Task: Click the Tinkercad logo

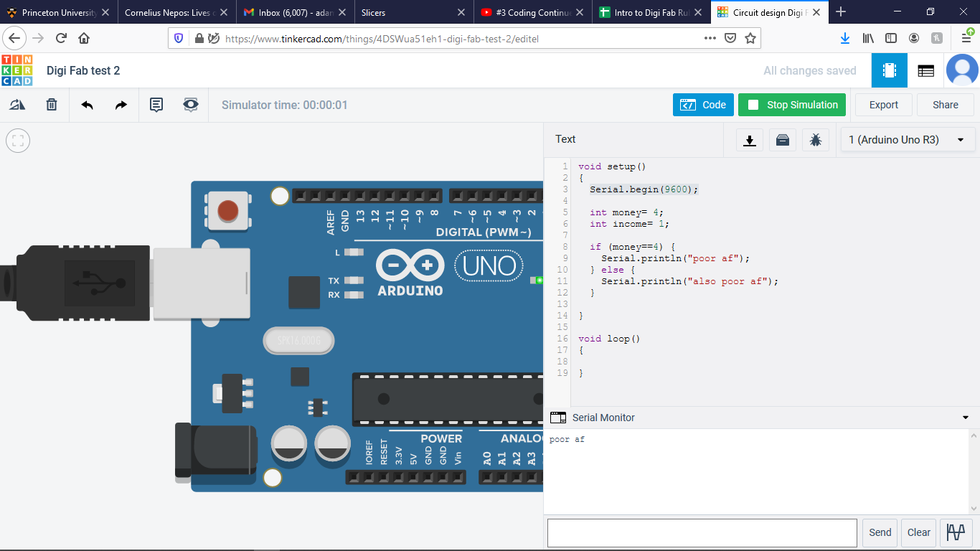Action: click(17, 70)
